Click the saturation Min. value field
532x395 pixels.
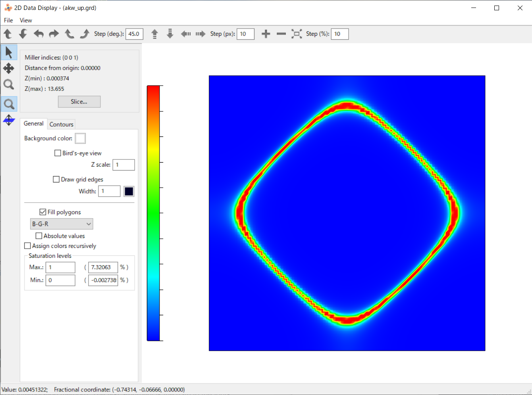point(60,280)
